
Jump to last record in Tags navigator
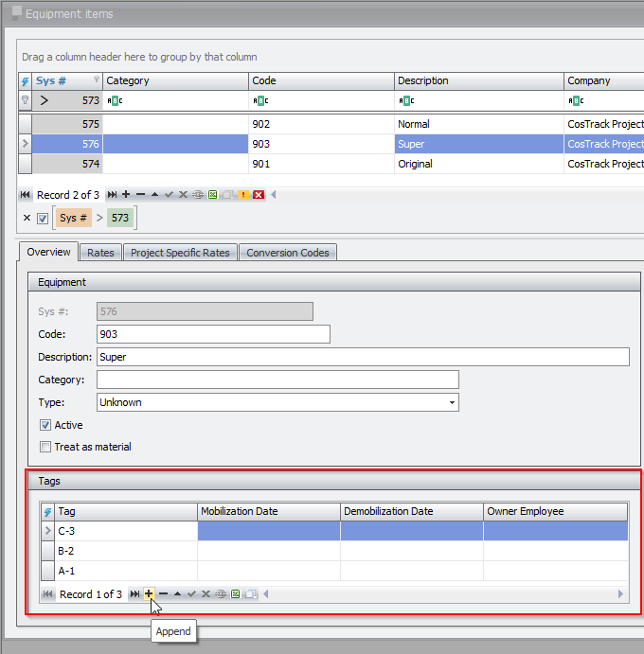(134, 594)
